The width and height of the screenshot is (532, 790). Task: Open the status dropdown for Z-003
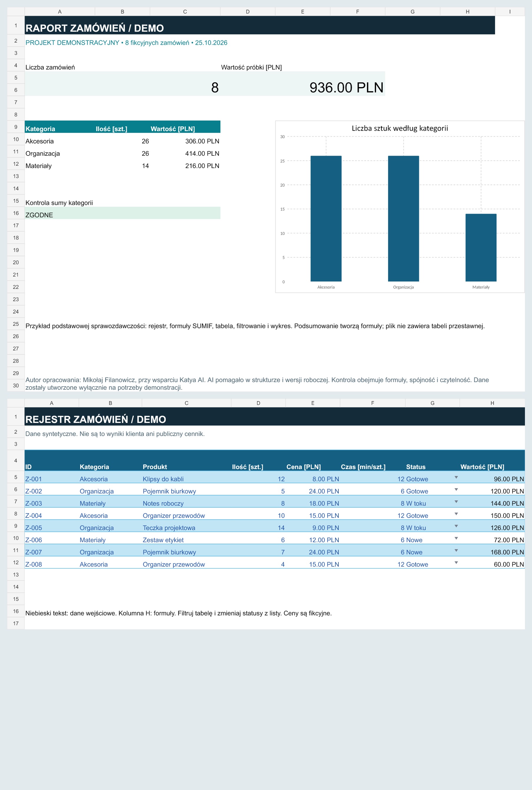[x=456, y=502]
